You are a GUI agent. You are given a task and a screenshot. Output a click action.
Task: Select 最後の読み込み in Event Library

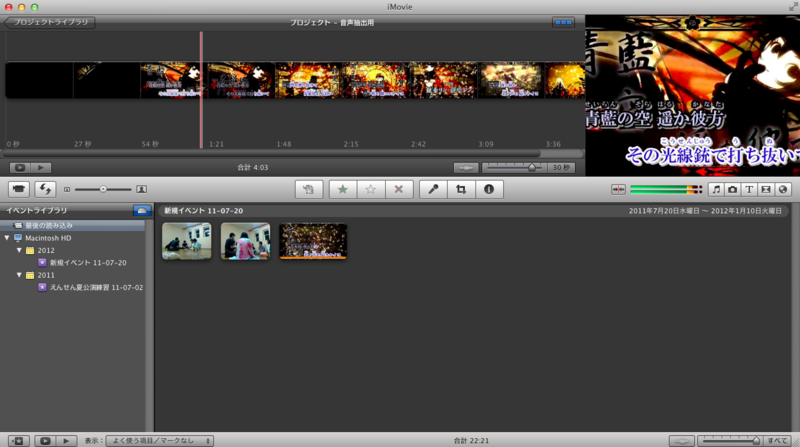tap(72, 225)
